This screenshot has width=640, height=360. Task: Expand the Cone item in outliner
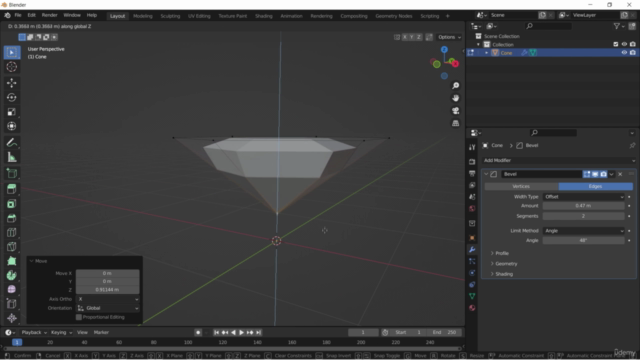tap(486, 53)
